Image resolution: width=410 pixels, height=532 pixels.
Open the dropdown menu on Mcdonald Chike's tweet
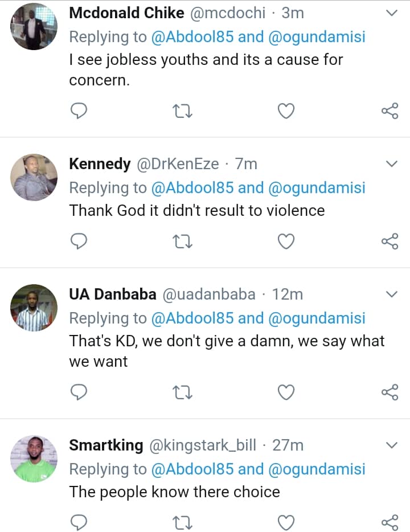coord(391,13)
